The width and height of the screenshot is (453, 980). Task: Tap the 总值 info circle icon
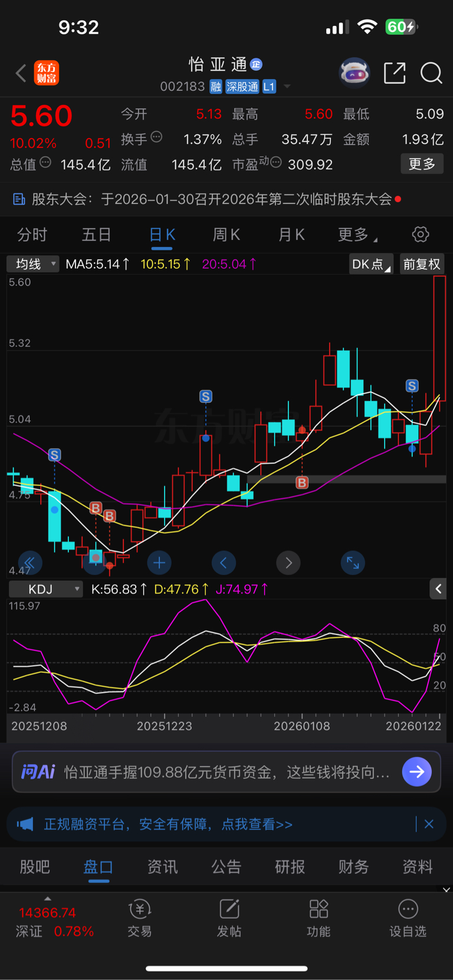[x=45, y=163]
